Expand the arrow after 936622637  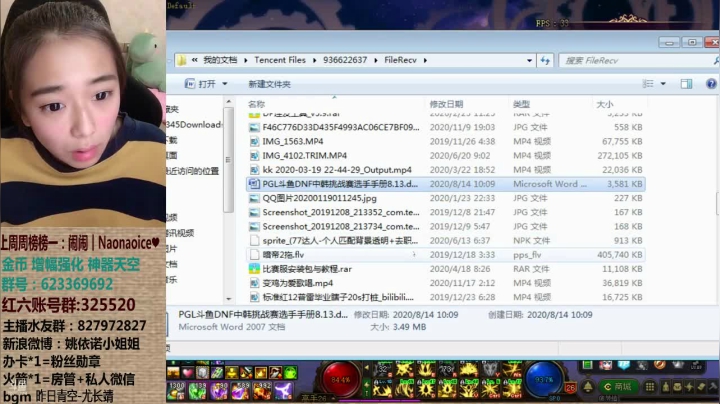(x=376, y=60)
